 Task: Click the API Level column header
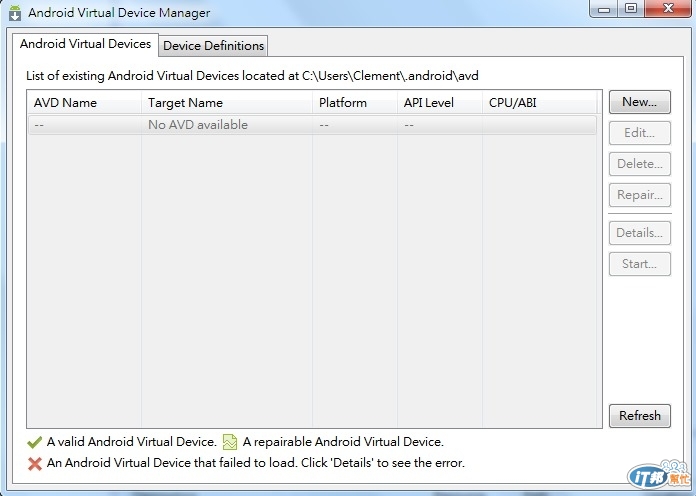click(x=439, y=103)
